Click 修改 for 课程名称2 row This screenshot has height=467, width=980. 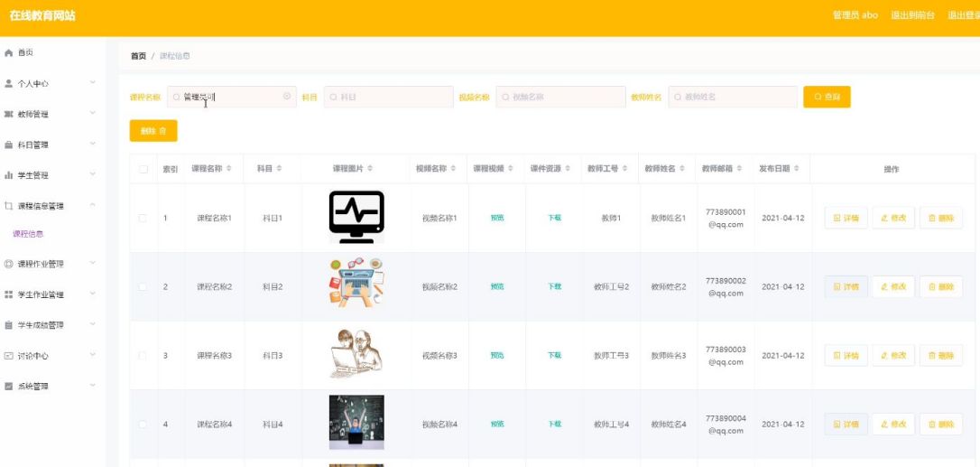[x=893, y=286]
